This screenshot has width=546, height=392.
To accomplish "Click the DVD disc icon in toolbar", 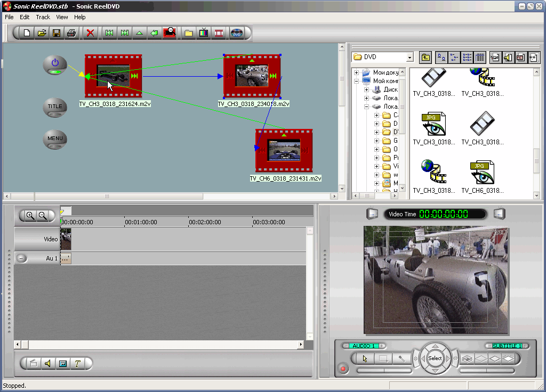I will [237, 33].
